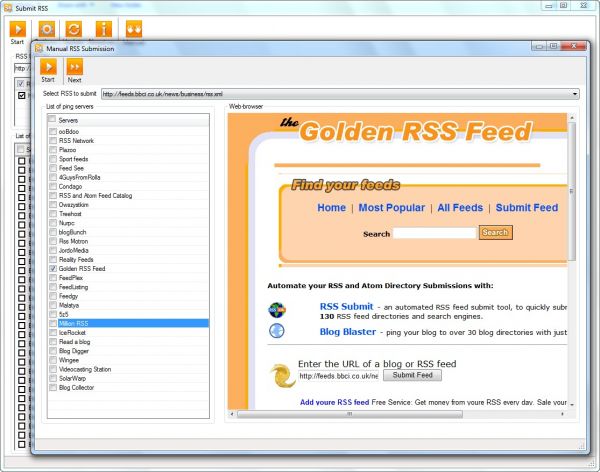Enable Sport feeds server checkbox

[x=53, y=159]
